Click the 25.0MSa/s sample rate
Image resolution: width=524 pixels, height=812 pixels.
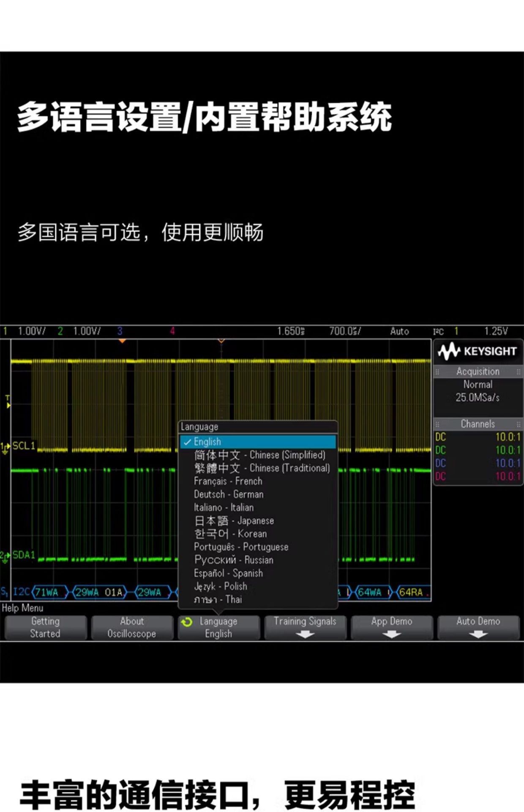[x=478, y=398]
